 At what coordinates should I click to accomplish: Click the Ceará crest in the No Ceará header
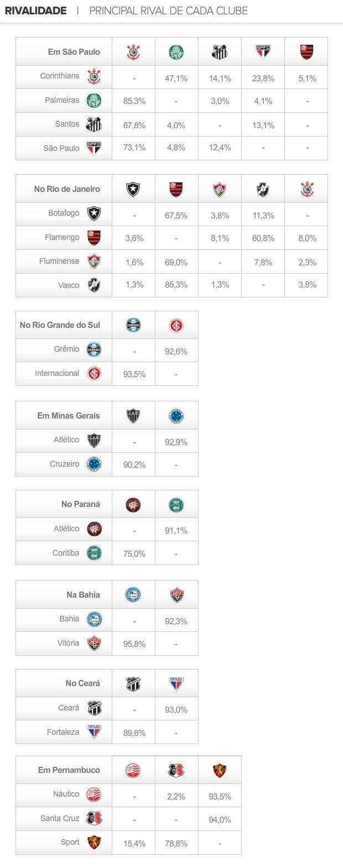click(133, 684)
